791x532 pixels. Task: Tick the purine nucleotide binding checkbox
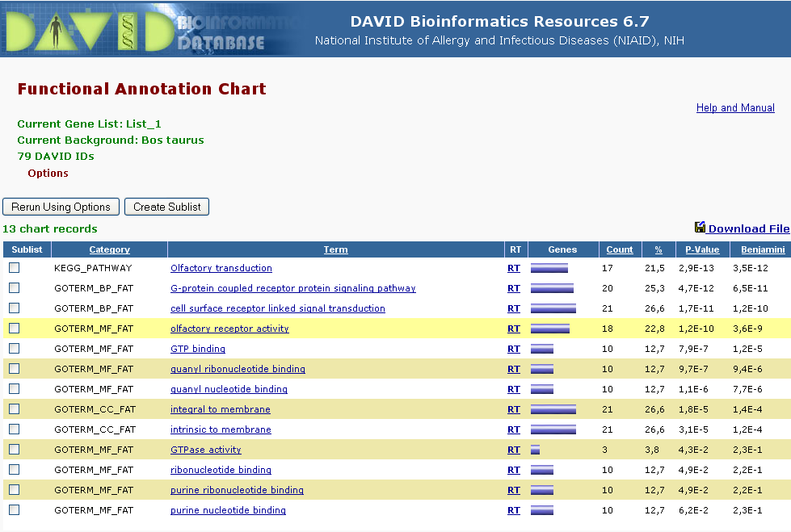tap(14, 510)
